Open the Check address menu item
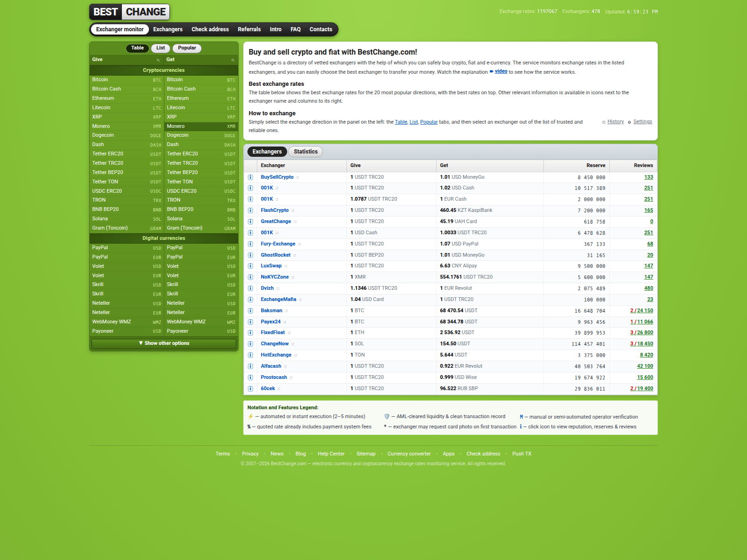This screenshot has height=560, width=747. pos(210,29)
